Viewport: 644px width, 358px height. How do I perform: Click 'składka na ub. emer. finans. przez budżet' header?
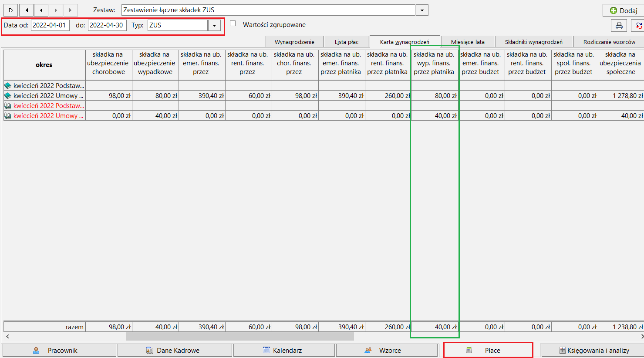coord(482,65)
